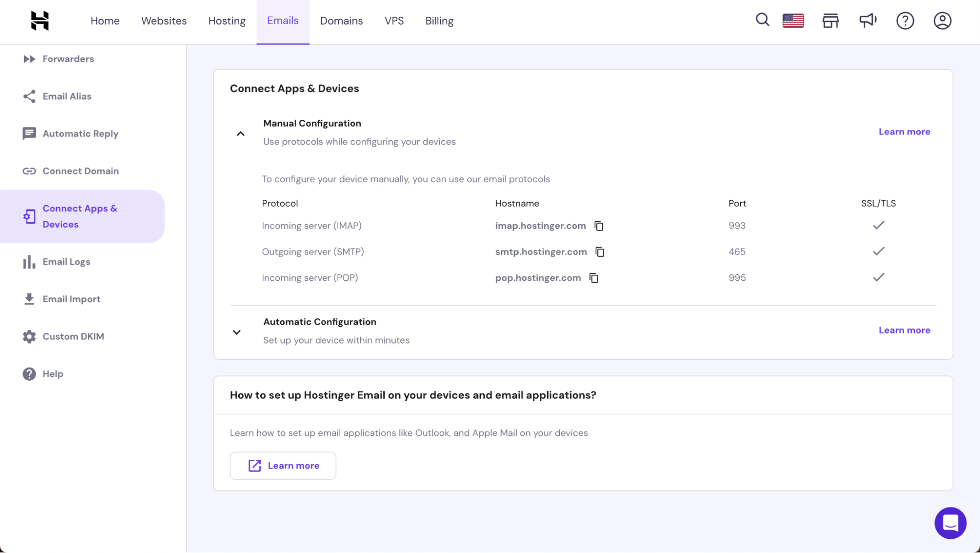The height and width of the screenshot is (553, 980).
Task: Collapse the Manual Configuration section
Action: 240,133
